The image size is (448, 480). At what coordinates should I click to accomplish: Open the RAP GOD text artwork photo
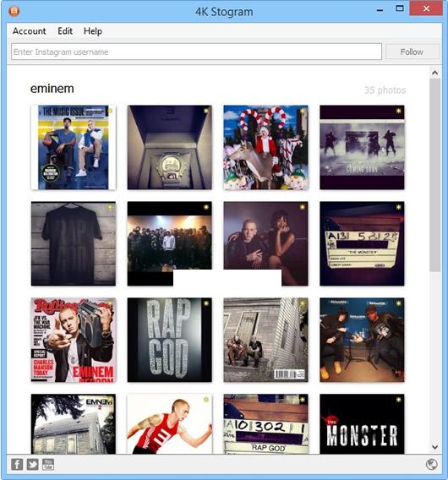pos(170,340)
